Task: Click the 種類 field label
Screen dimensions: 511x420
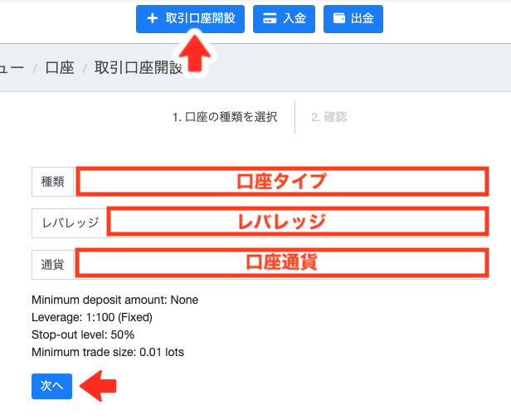Action: coord(53,182)
